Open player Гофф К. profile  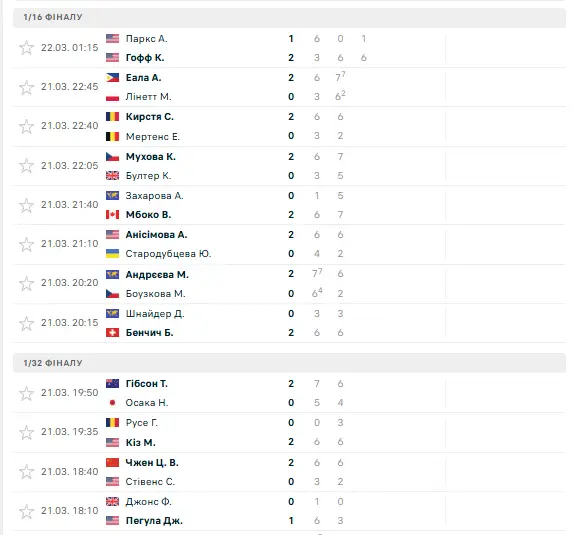145,58
